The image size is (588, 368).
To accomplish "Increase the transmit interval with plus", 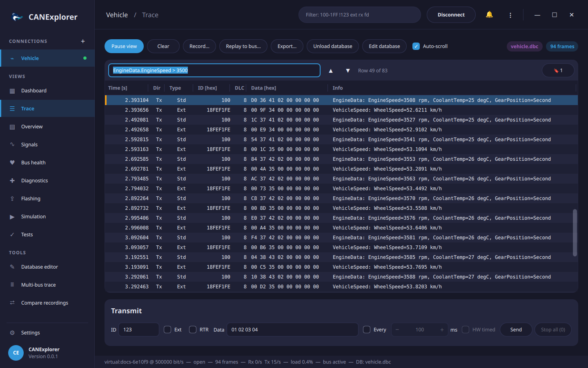I will point(442,330).
